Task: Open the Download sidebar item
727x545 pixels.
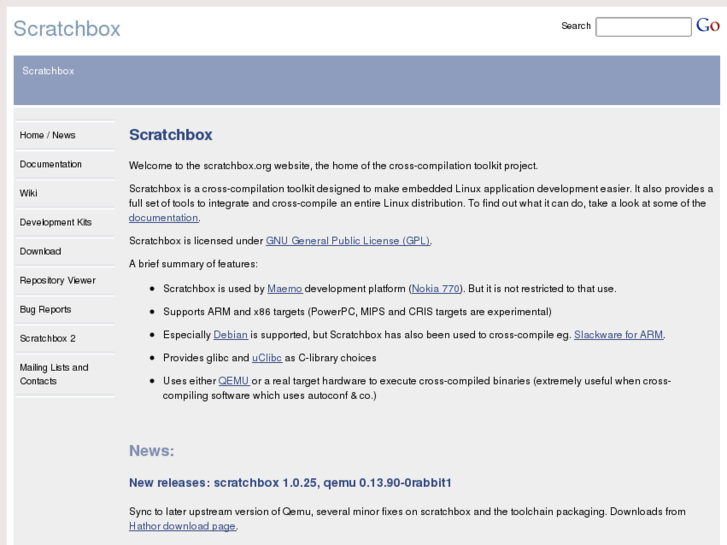Action: pos(40,251)
